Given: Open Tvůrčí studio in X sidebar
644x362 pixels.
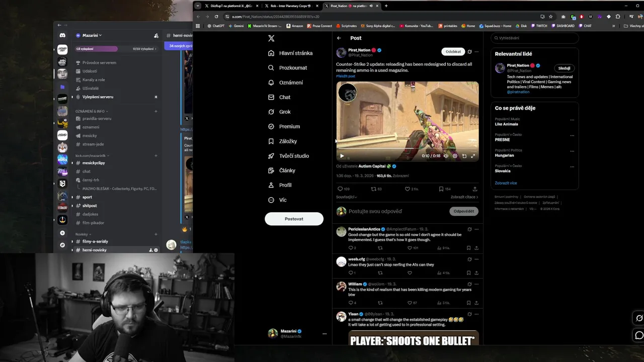Looking at the screenshot, I should tap(288, 156).
